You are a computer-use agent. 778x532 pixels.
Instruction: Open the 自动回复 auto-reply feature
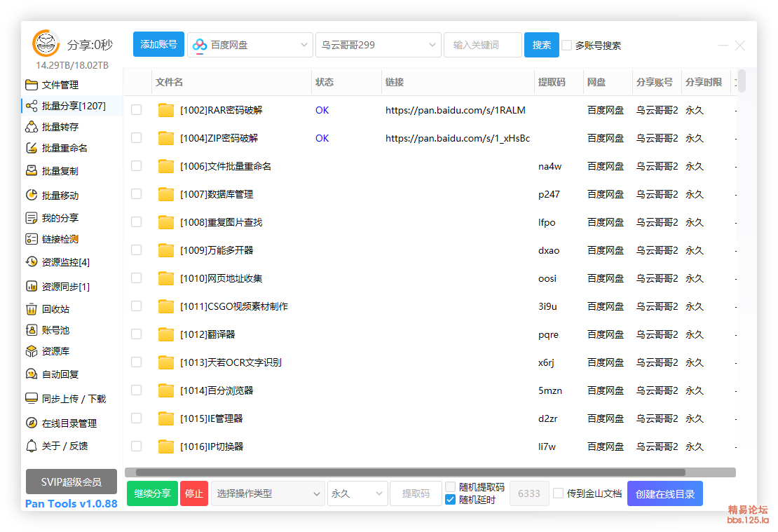(58, 374)
